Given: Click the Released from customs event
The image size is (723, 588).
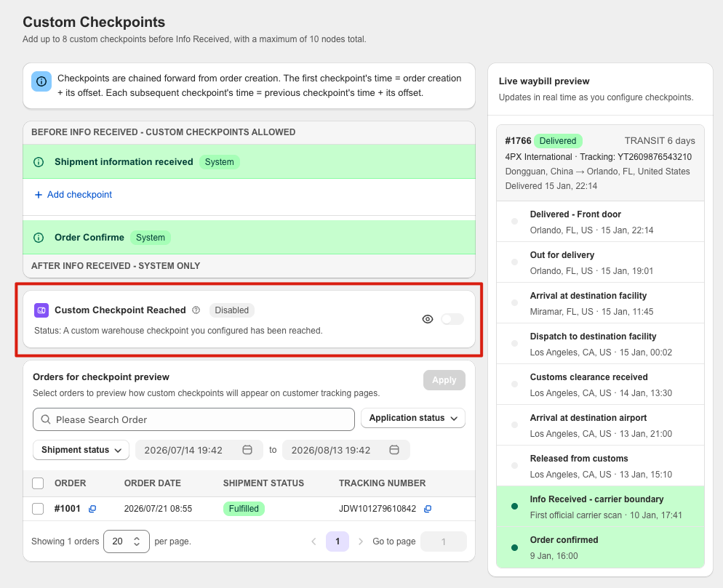Looking at the screenshot, I should coord(600,465).
